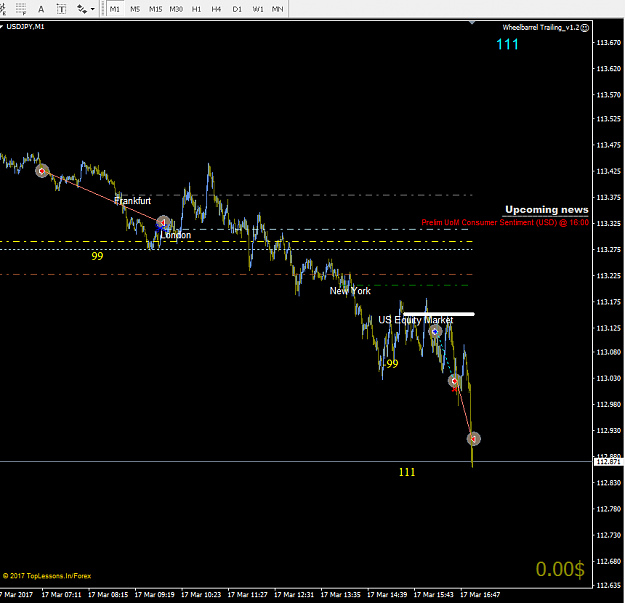The height and width of the screenshot is (603, 625).
Task: Select the text label (T) tool
Action: coord(61,9)
